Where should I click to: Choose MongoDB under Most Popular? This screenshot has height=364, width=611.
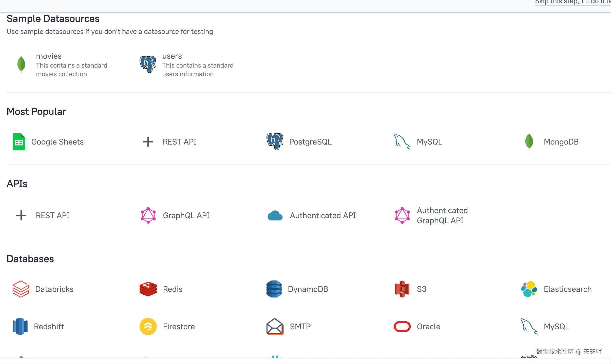561,142
